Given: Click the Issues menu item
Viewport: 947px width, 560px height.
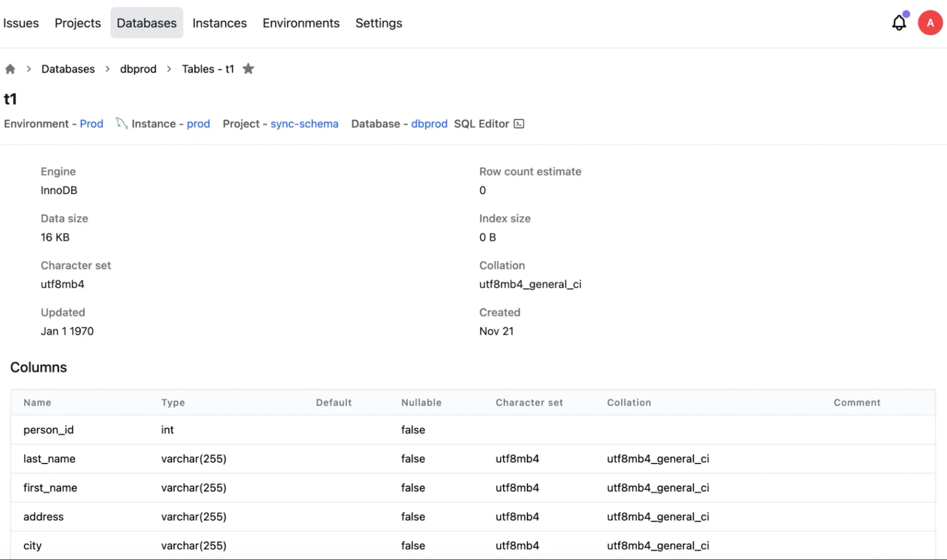Looking at the screenshot, I should point(21,23).
